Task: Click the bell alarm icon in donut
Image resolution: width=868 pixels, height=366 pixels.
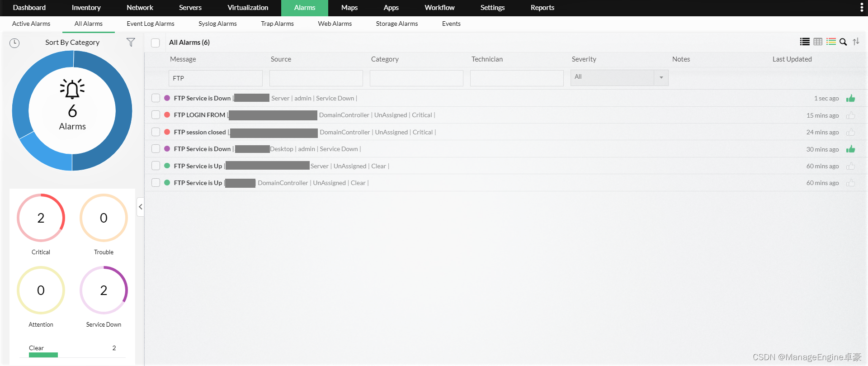Action: 72,89
